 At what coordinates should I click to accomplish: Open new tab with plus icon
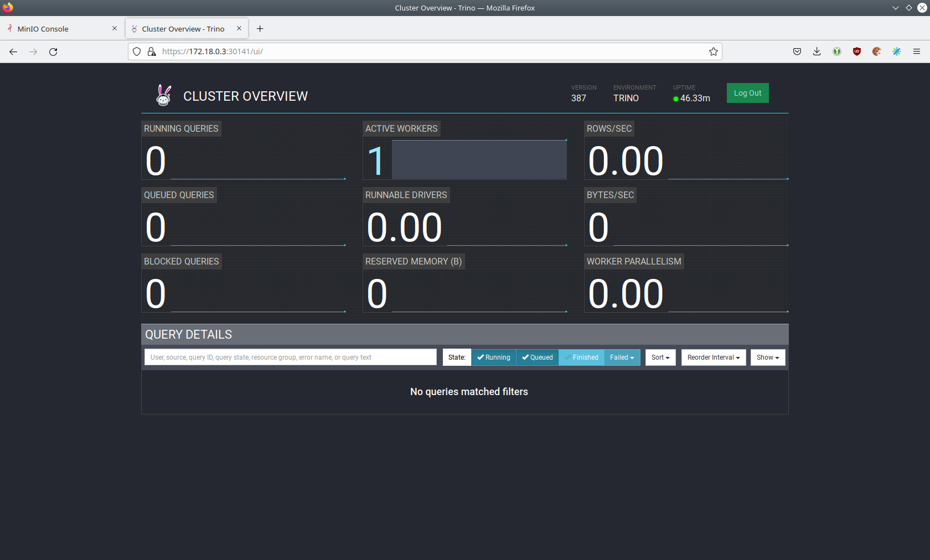tap(260, 29)
